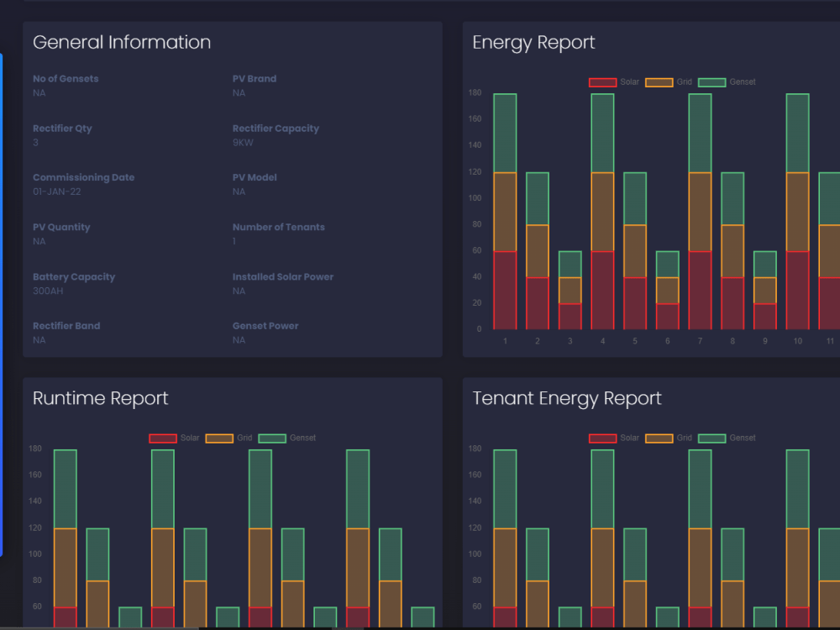Toggle the Solar legend in Energy Report
Image resolution: width=840 pixels, height=630 pixels.
click(x=605, y=81)
